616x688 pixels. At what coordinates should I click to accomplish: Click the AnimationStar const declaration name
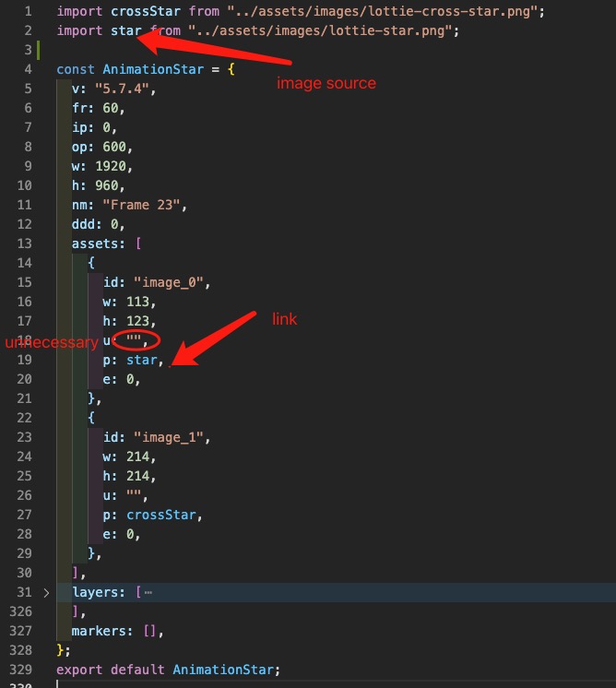click(153, 69)
